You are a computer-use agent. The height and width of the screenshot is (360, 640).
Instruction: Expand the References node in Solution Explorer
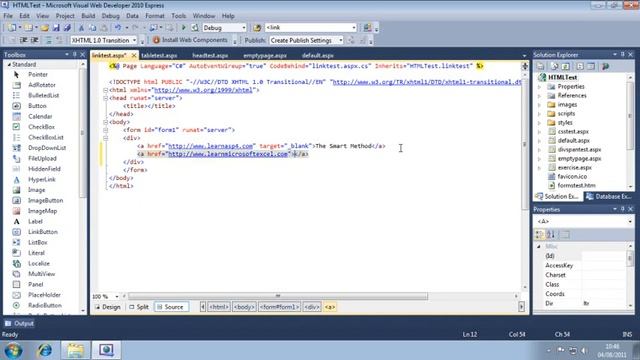pyautogui.click(x=539, y=96)
